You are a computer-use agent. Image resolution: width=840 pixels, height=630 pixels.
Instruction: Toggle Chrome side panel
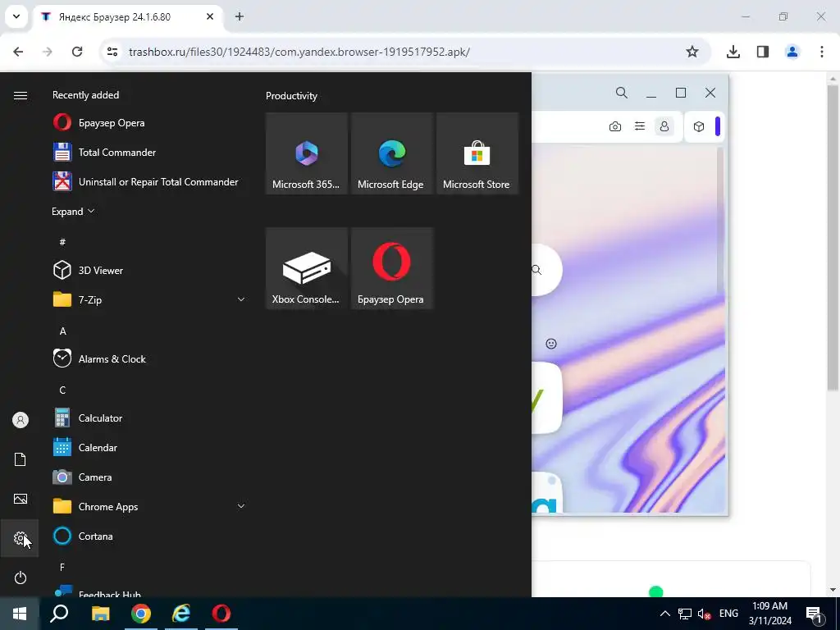coord(763,52)
